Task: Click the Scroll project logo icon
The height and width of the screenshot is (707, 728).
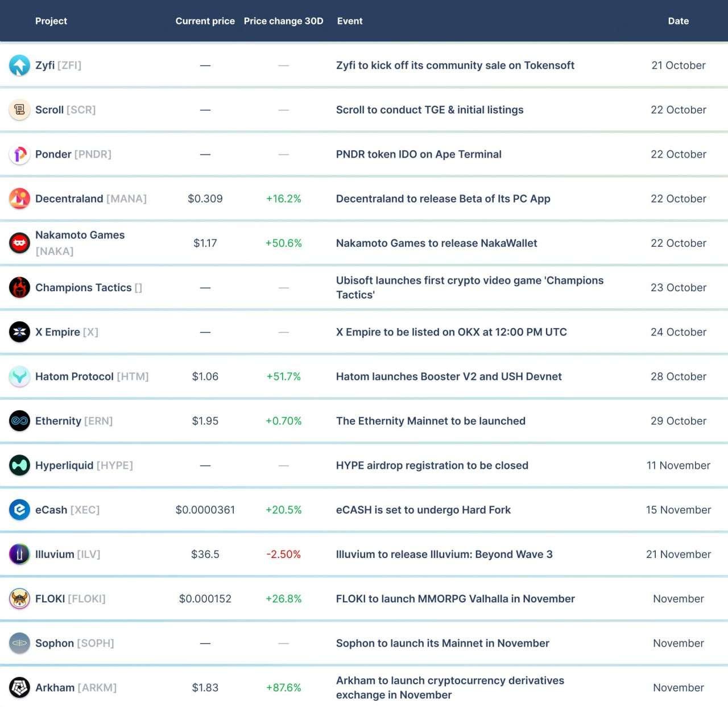Action: (19, 110)
